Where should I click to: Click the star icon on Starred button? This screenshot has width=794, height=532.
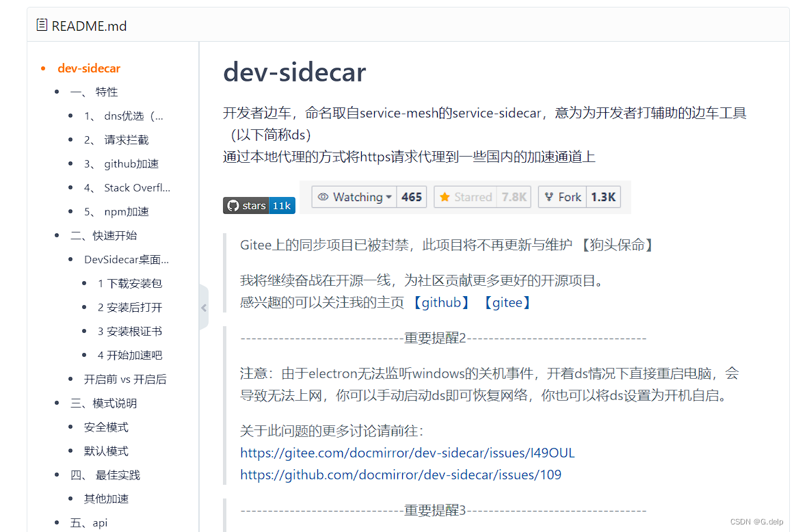point(445,197)
